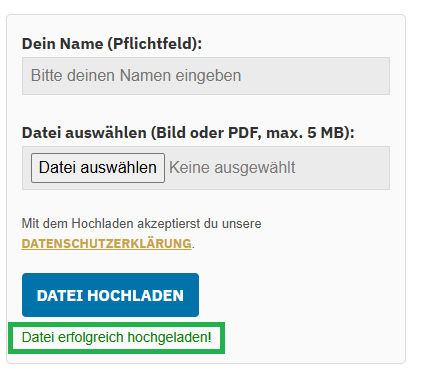This screenshot has width=428, height=370.
Task: Click the word 'Pflichtfeld' in the name label
Action: (153, 44)
